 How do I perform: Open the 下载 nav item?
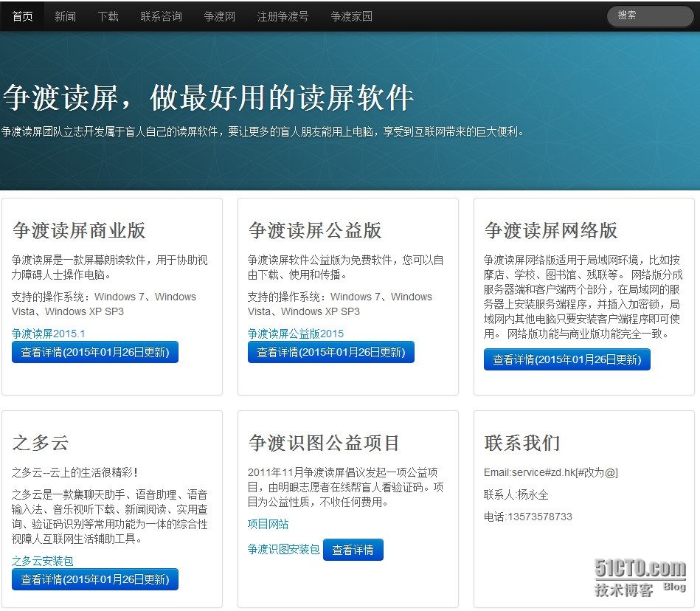coord(108,16)
